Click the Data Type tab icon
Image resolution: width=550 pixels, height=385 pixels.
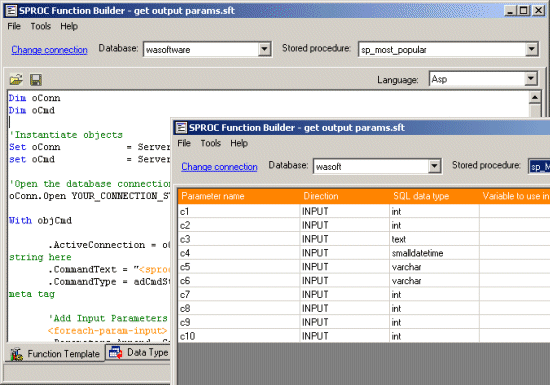click(116, 352)
